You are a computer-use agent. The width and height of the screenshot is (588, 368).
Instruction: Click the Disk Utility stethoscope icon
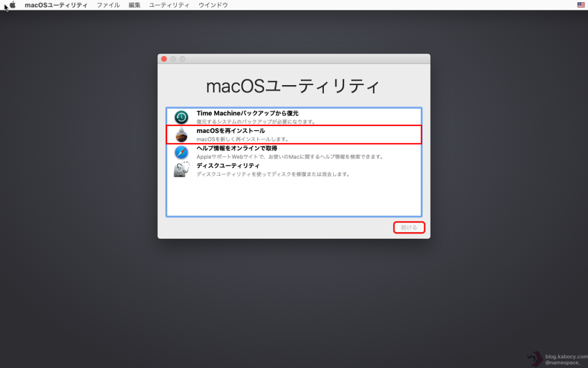(181, 170)
